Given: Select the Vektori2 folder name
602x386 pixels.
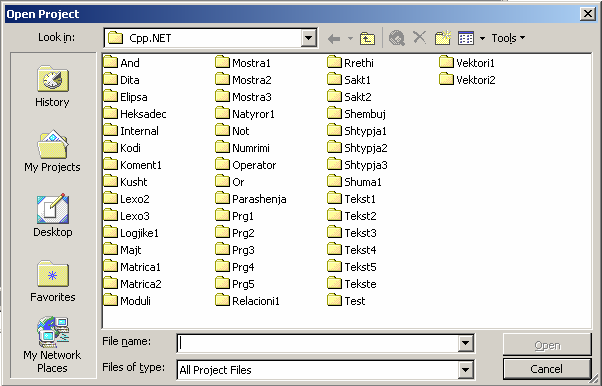Looking at the screenshot, I should click(476, 80).
